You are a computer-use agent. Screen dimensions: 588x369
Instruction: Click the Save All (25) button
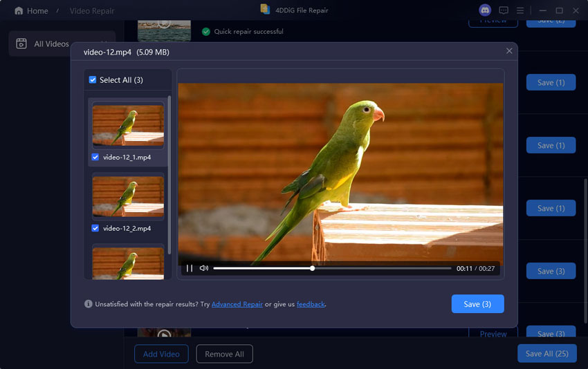[546, 353]
